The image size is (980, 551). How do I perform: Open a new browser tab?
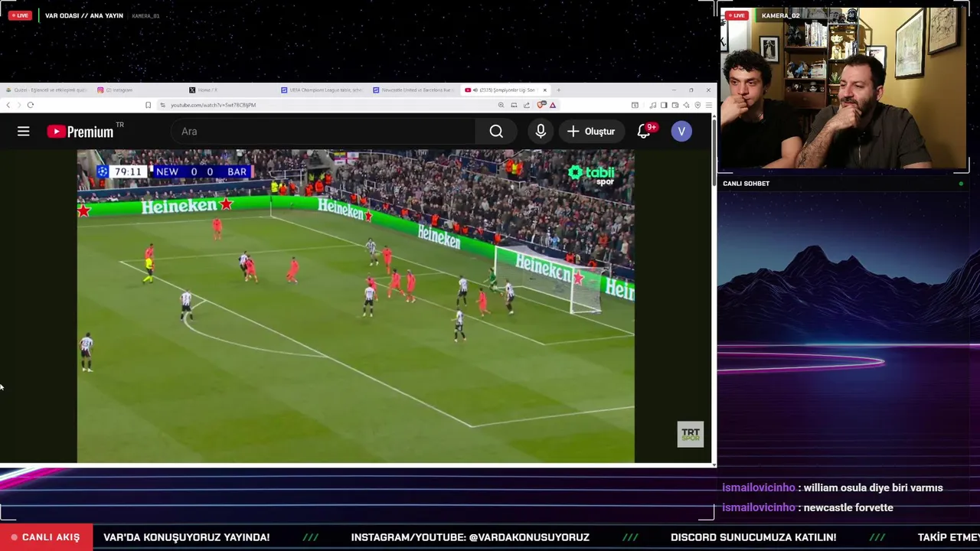coord(558,90)
